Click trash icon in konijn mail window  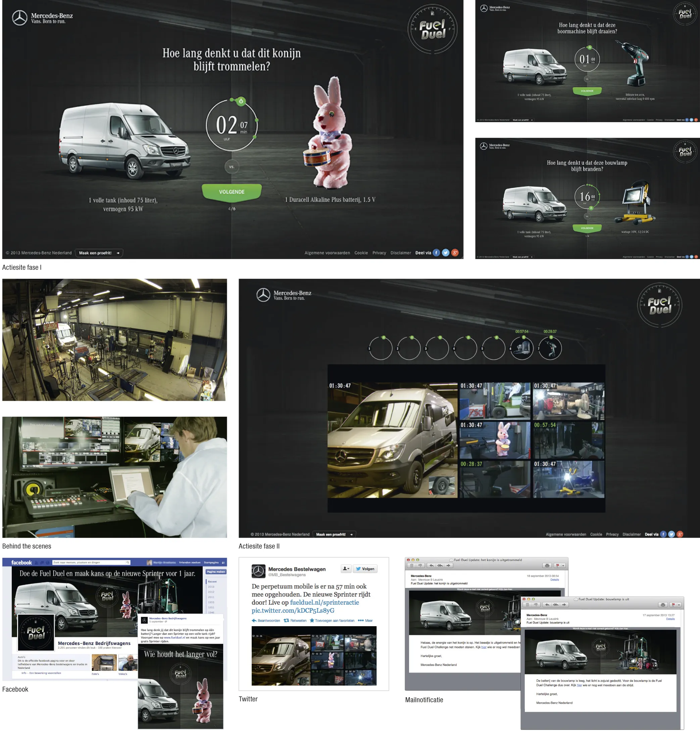412,565
